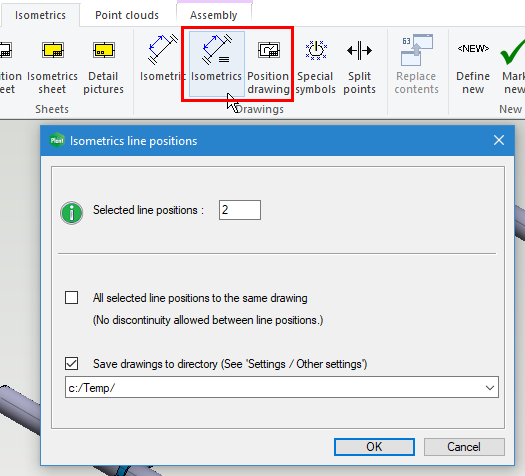Switch to the Point clouds tab
The height and width of the screenshot is (476, 525).
click(x=127, y=15)
